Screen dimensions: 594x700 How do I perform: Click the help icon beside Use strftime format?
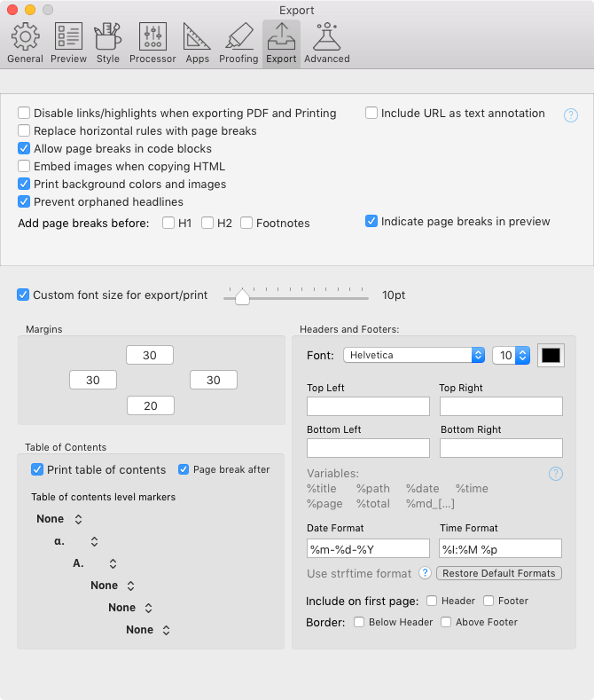tap(425, 573)
